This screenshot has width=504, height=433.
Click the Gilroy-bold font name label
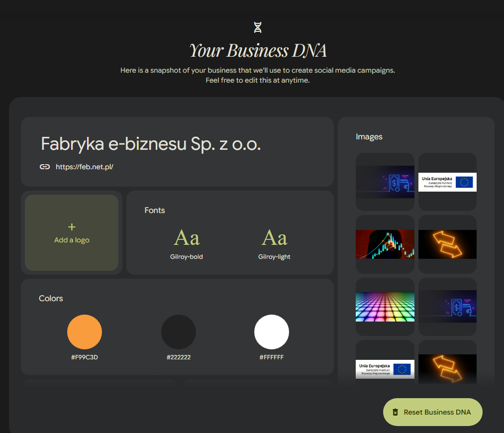click(x=187, y=257)
